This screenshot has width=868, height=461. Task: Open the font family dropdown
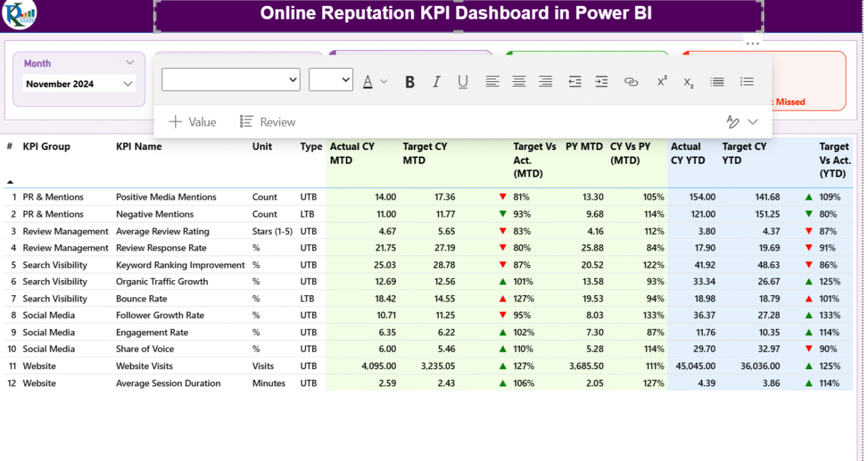[230, 80]
